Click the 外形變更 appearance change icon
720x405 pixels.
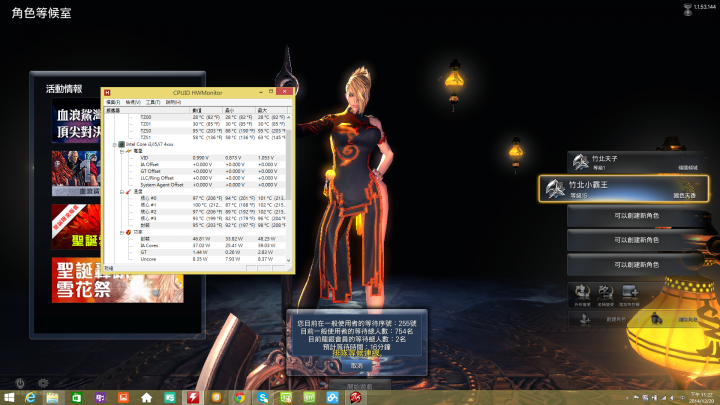coord(582,294)
